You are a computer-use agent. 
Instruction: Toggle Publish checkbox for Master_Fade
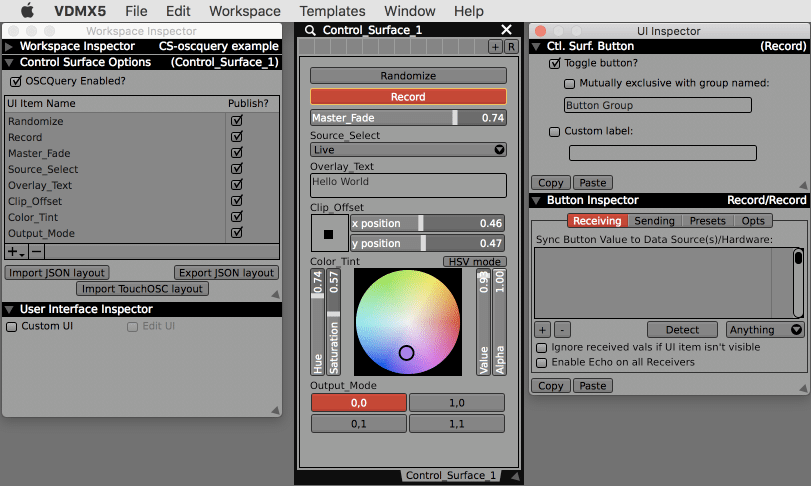coord(237,153)
